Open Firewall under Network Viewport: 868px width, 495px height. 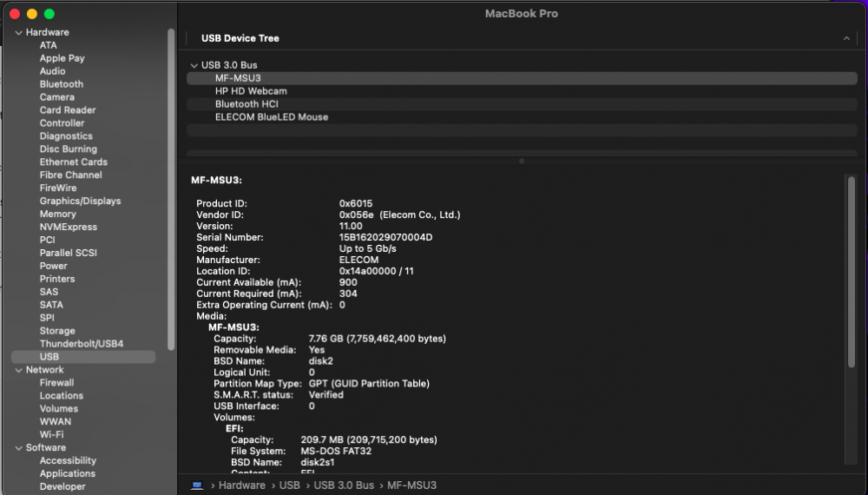coord(56,383)
